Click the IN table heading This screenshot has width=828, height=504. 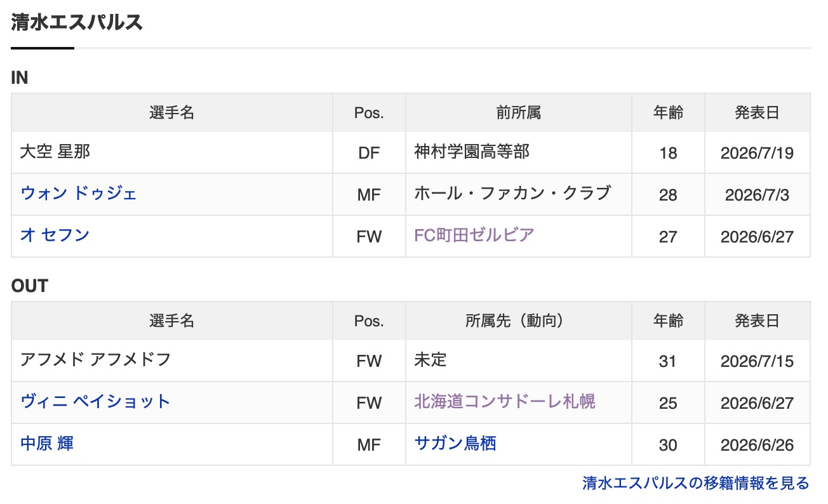coord(20,77)
